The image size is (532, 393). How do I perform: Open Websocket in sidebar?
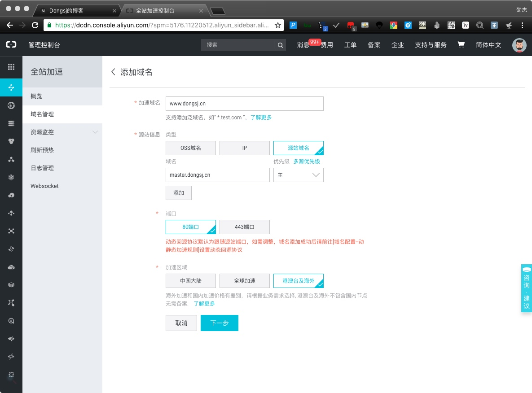(62, 186)
